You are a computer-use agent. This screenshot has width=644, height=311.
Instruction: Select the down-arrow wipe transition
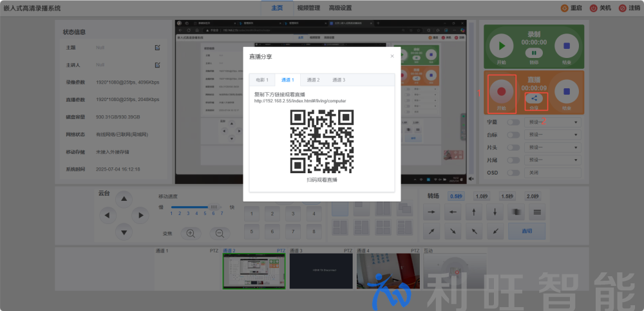[x=495, y=212]
